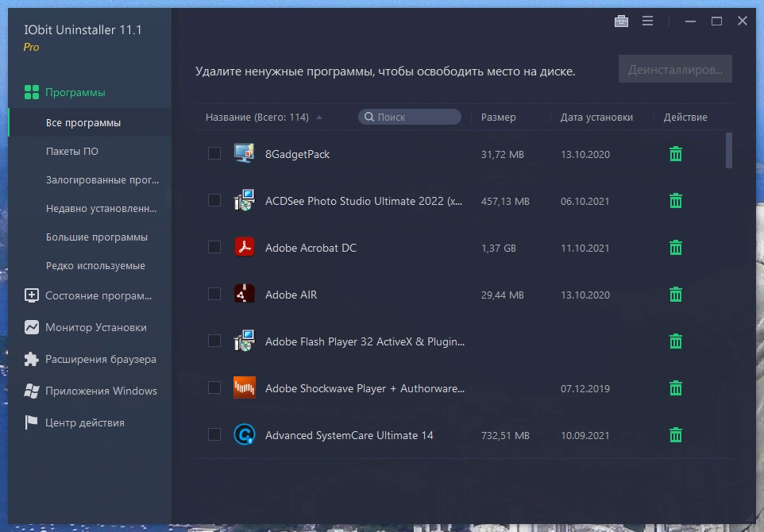Viewport: 764px width, 532px height.
Task: Sort list by Дата установки column
Action: (x=596, y=117)
